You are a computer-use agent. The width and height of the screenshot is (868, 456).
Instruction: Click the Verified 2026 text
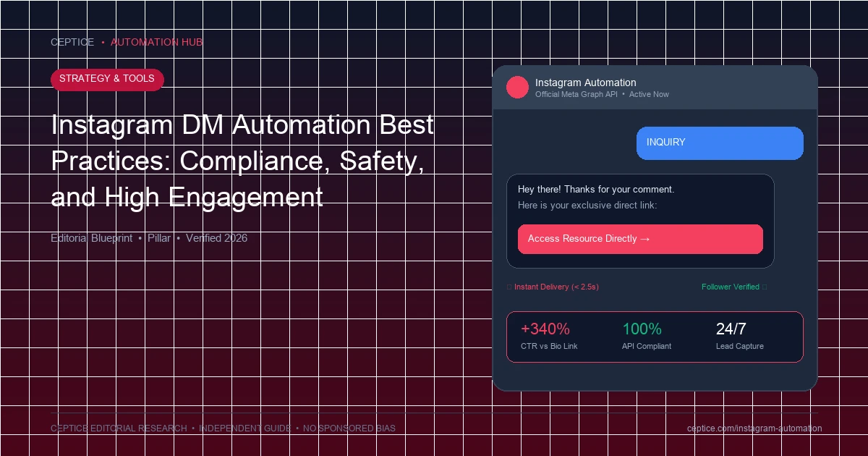216,238
